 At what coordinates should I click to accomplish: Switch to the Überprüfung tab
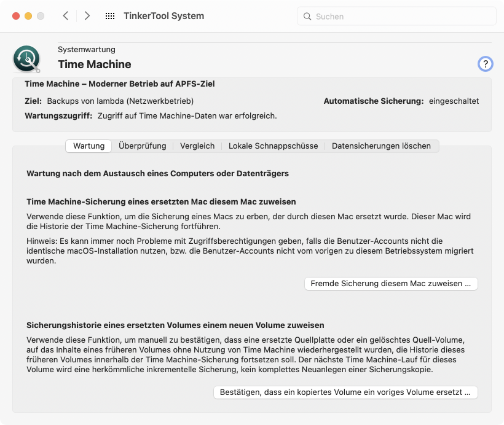pos(143,146)
